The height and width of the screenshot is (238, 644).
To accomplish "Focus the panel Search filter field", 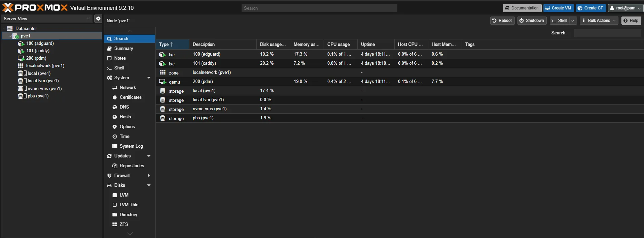I will pyautogui.click(x=607, y=33).
